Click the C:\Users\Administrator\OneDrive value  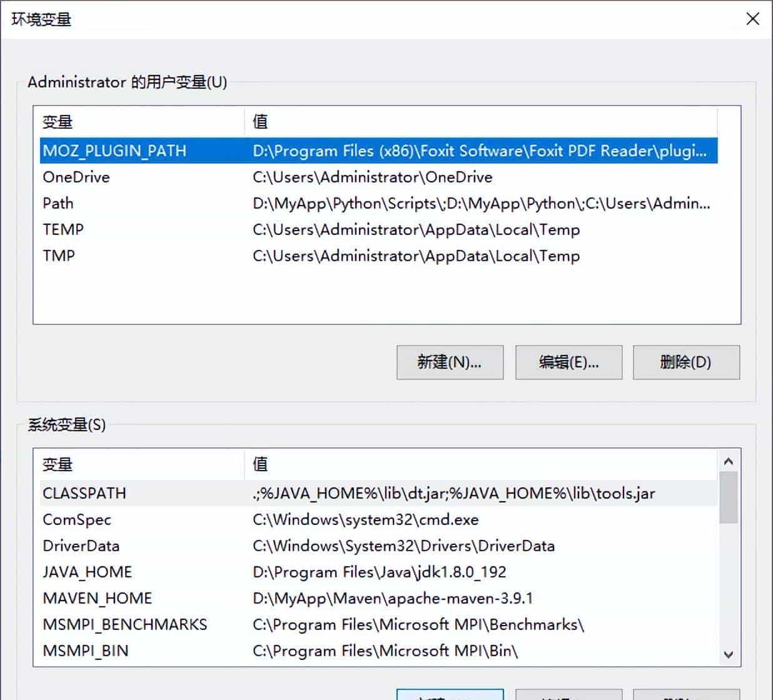pos(373,177)
